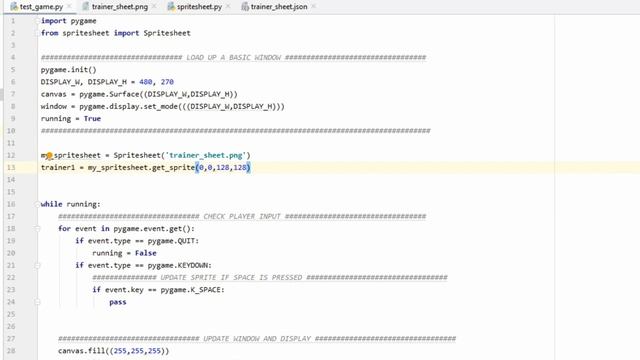
Task: Click gutter line number 13
Action: (11, 167)
